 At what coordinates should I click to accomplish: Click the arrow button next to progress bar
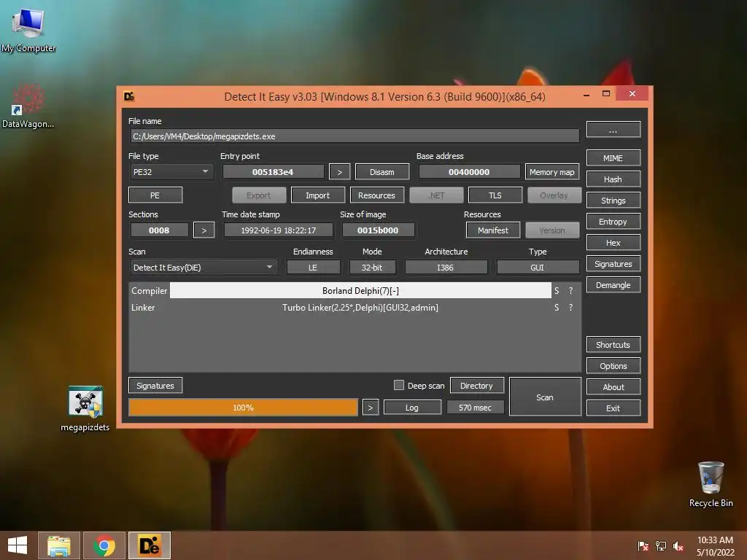371,408
